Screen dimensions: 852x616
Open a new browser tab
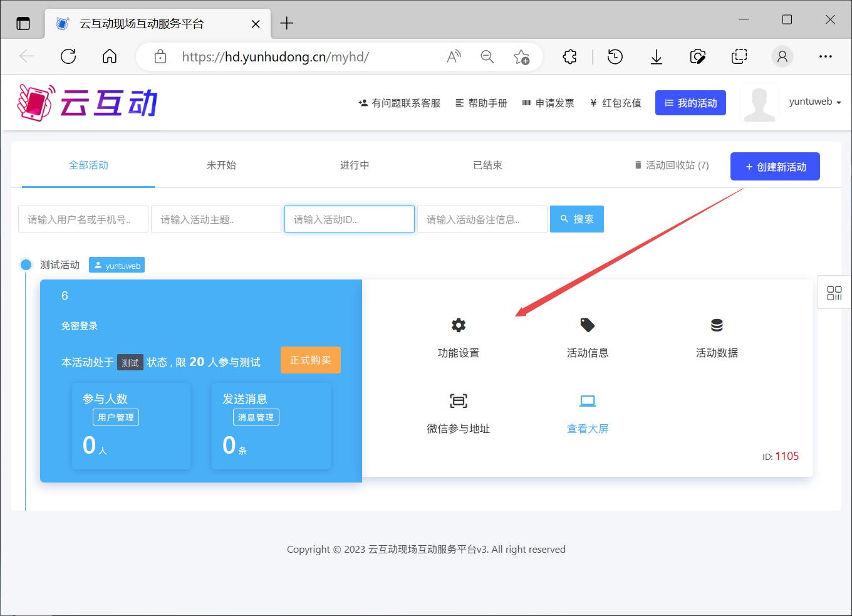coord(287,23)
